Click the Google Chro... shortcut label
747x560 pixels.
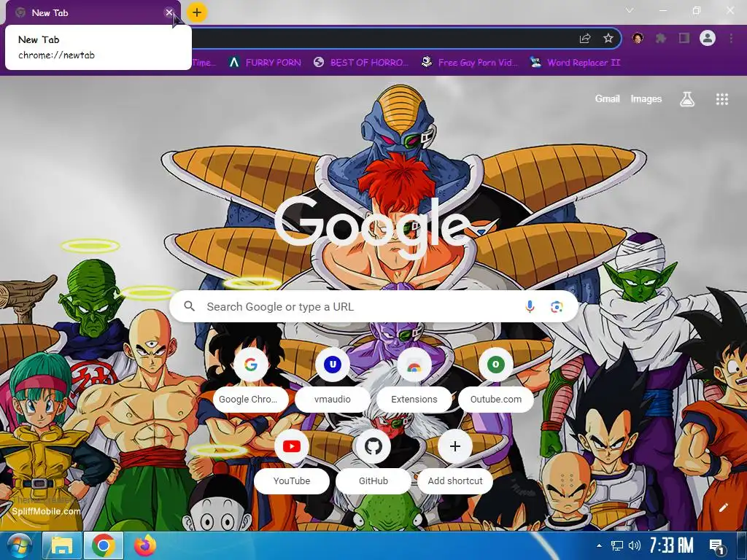click(251, 399)
